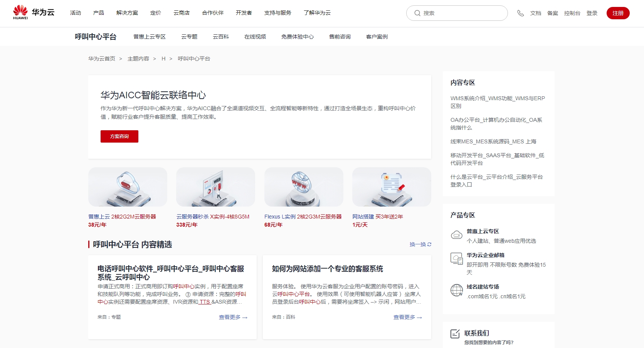Screen dimensions: 644x348
Task: Select the 免费体验中心 tab
Action: click(x=298, y=37)
